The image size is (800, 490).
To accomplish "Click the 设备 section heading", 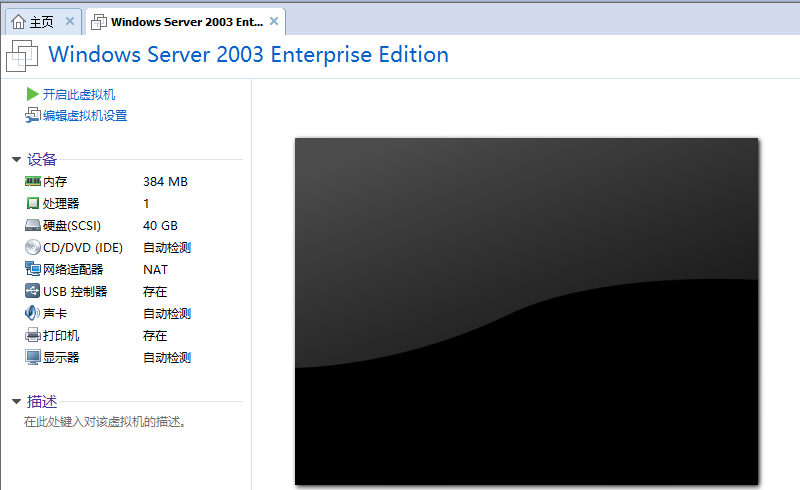I will pos(42,159).
